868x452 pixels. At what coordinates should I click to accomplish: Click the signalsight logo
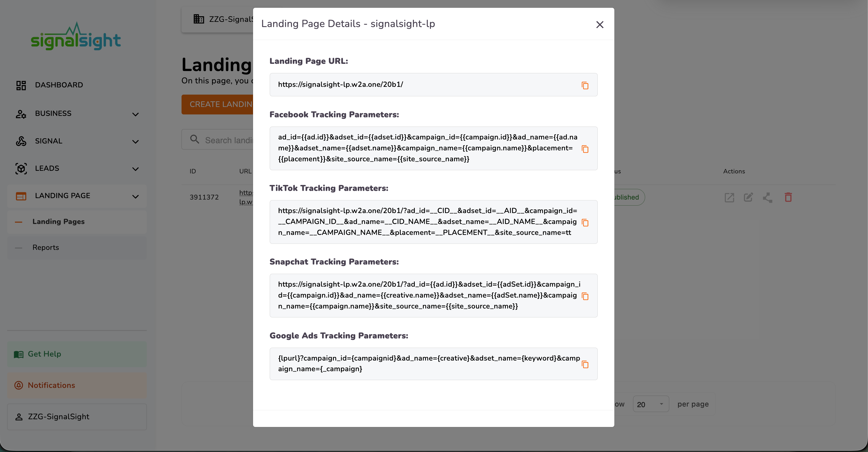(76, 36)
